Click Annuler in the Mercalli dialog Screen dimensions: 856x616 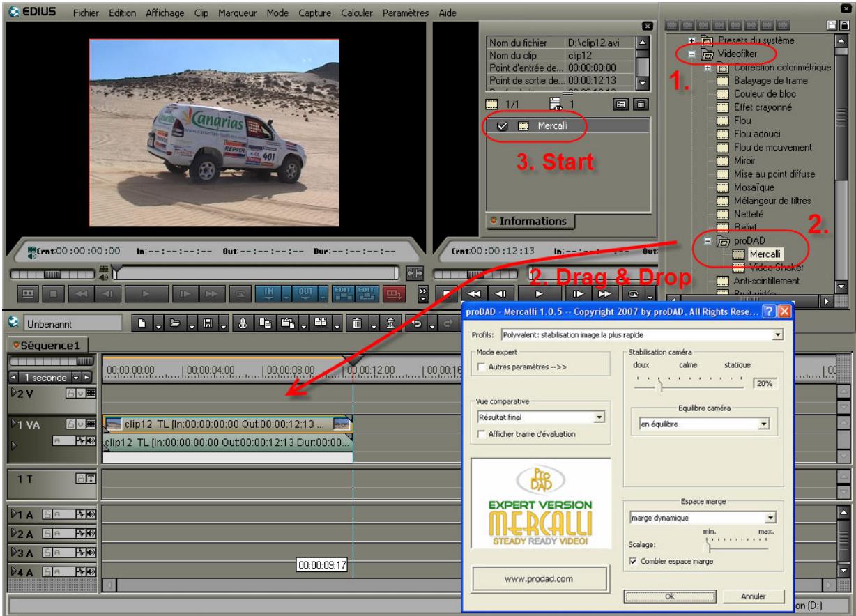pos(754,596)
